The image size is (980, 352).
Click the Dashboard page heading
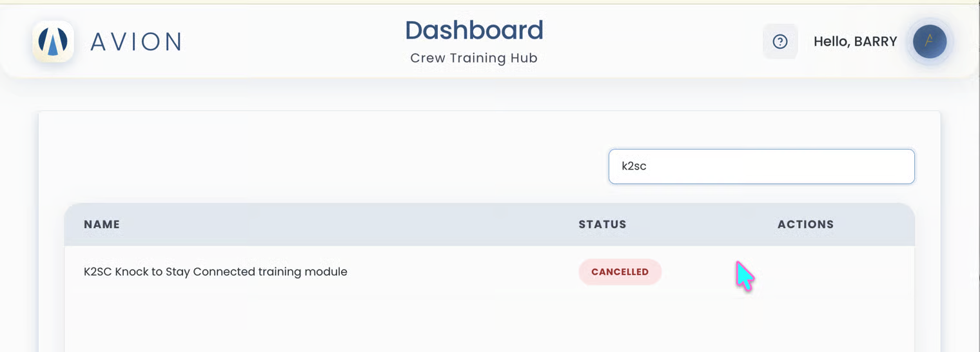click(474, 30)
